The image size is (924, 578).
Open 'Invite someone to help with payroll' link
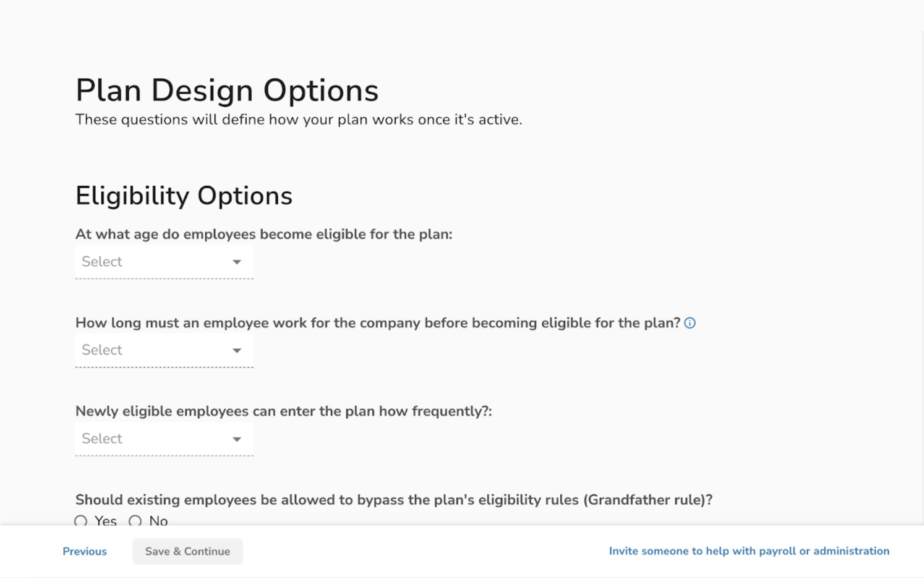pyautogui.click(x=749, y=551)
